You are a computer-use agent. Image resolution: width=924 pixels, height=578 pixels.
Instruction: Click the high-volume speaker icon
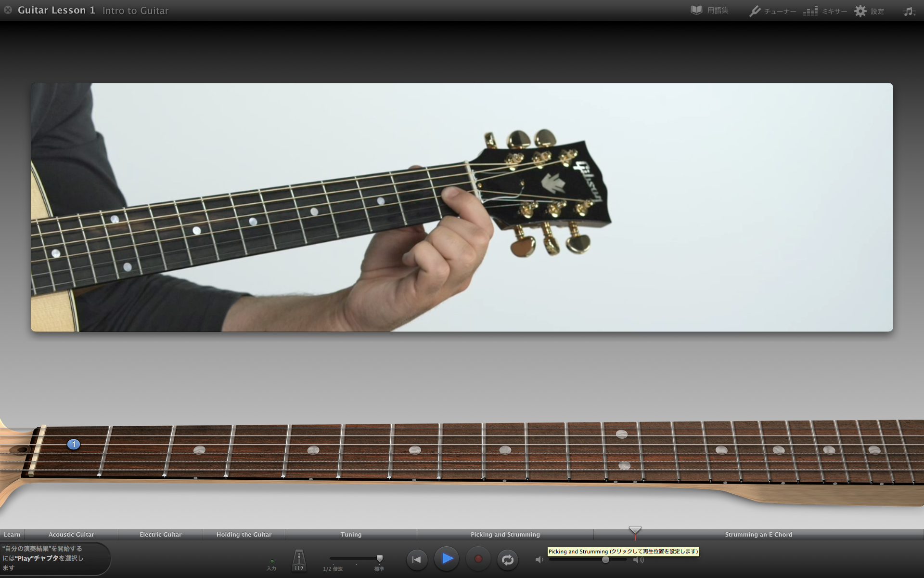[639, 560]
